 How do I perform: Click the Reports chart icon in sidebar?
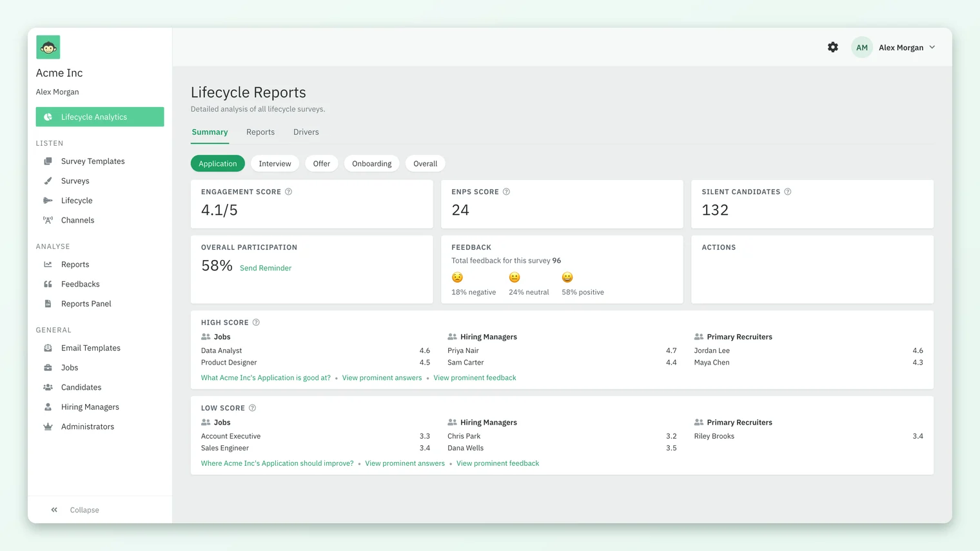click(48, 265)
